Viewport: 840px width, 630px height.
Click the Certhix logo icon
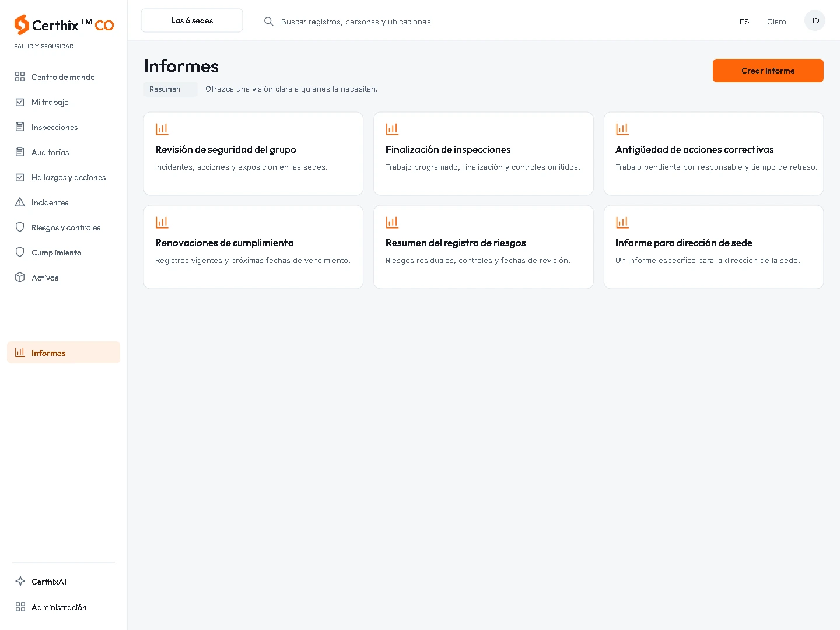click(22, 24)
